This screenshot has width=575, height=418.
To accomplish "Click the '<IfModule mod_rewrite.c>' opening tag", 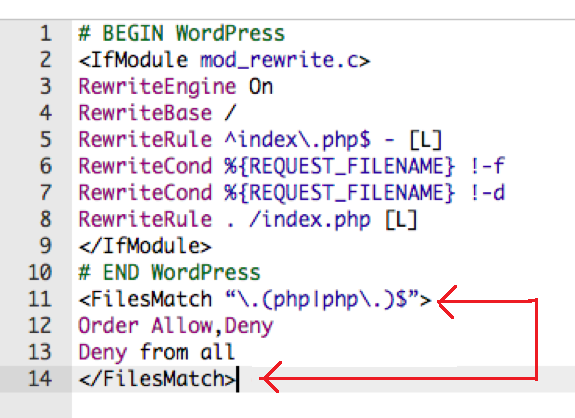I will coord(224,60).
